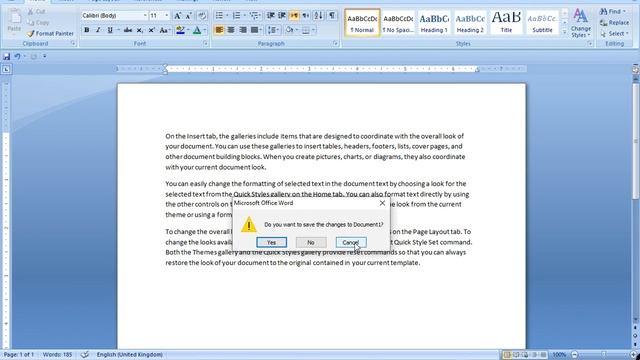The height and width of the screenshot is (360, 640).
Task: Toggle subscript formatting
Action: click(x=140, y=30)
